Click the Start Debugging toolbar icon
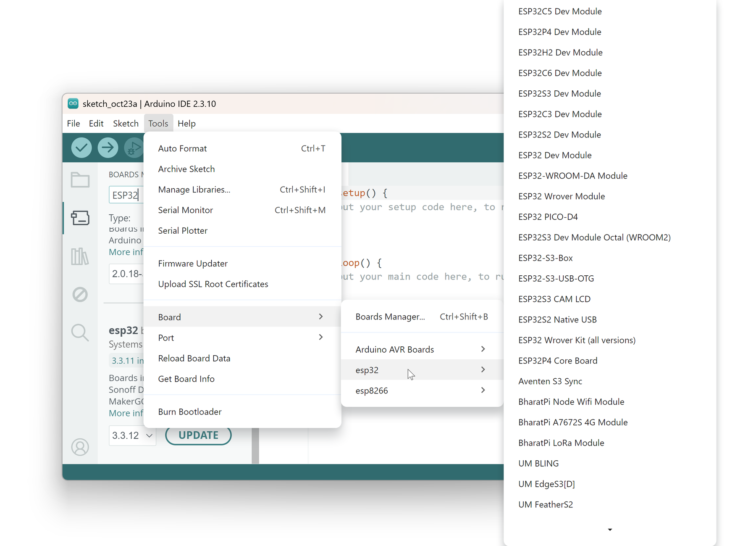The height and width of the screenshot is (546, 756). [x=134, y=148]
